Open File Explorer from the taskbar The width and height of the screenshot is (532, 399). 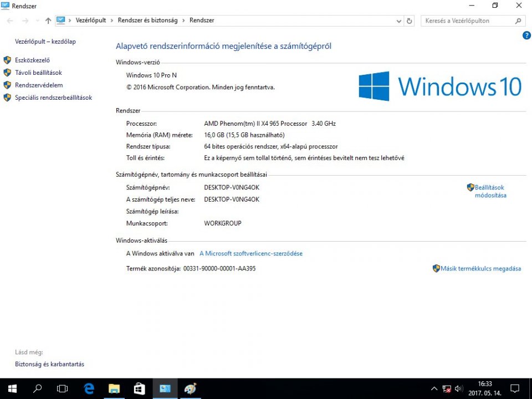pos(114,389)
